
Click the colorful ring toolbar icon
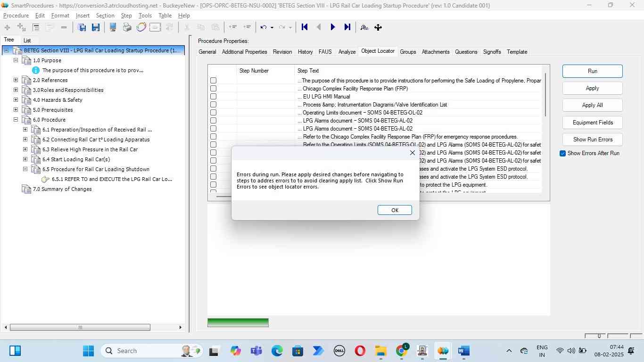coord(141,27)
